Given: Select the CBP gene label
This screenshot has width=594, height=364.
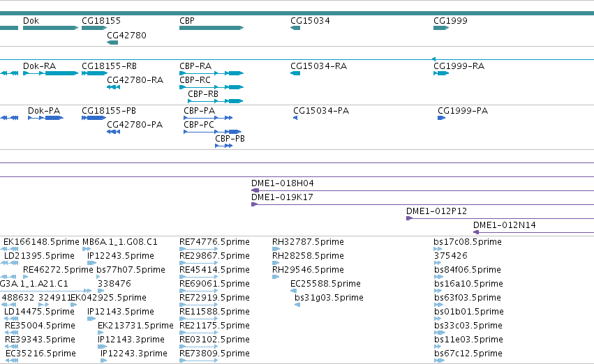Looking at the screenshot, I should pyautogui.click(x=187, y=21).
